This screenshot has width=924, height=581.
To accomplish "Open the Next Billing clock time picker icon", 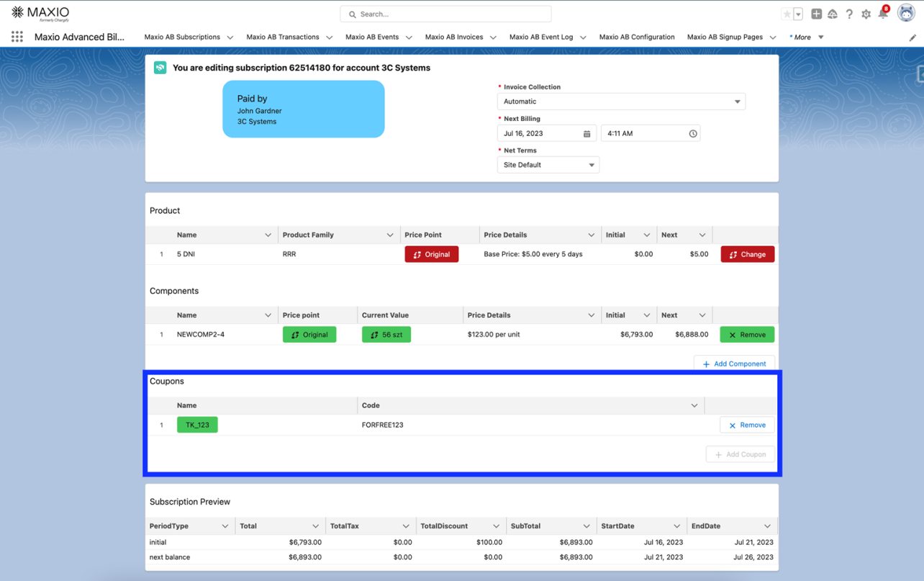I will click(692, 134).
